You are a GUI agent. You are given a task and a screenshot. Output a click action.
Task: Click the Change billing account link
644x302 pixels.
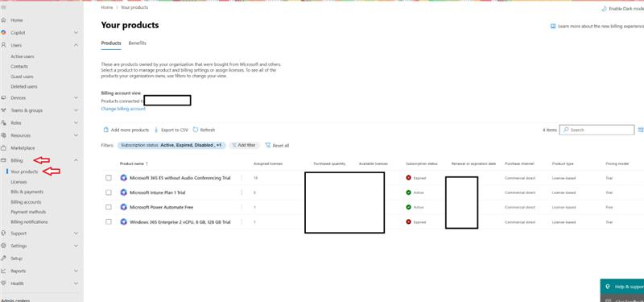[x=123, y=109]
